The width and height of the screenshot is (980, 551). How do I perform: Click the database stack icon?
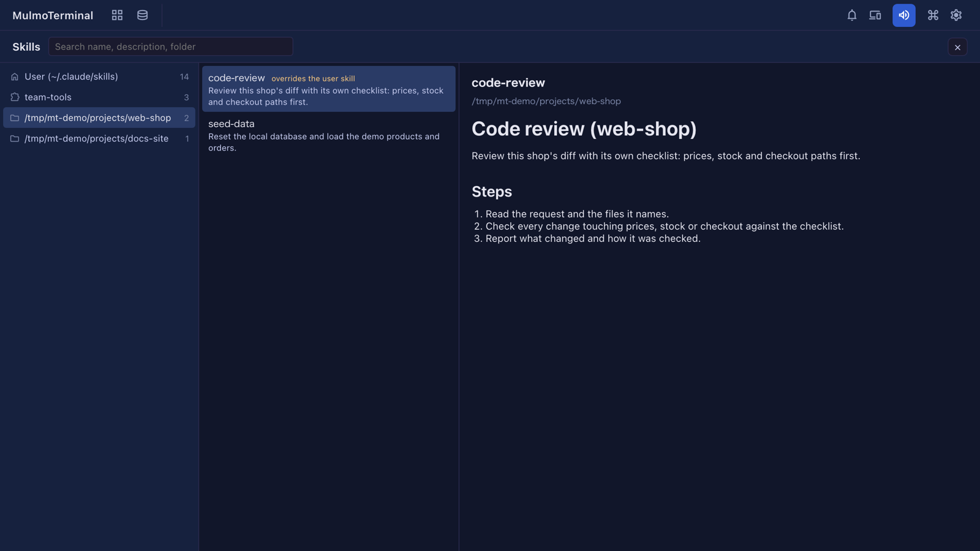pos(142,15)
